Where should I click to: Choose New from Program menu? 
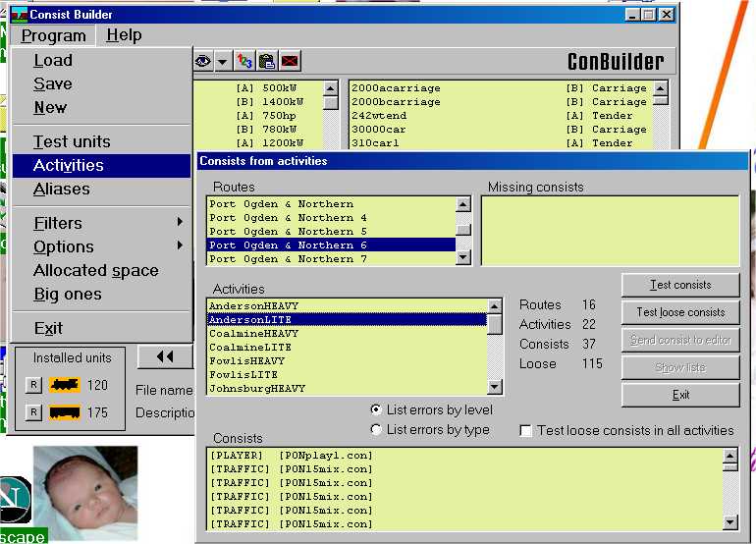click(x=102, y=108)
